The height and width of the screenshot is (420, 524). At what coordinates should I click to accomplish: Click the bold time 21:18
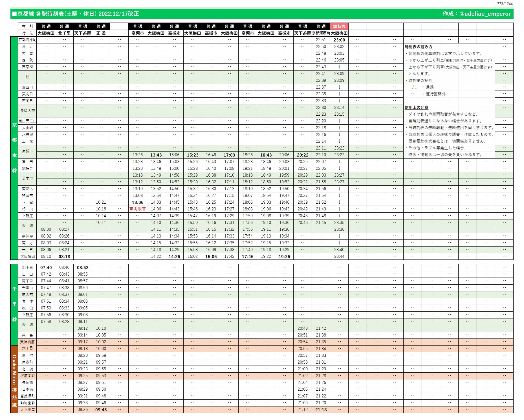coord(321,410)
